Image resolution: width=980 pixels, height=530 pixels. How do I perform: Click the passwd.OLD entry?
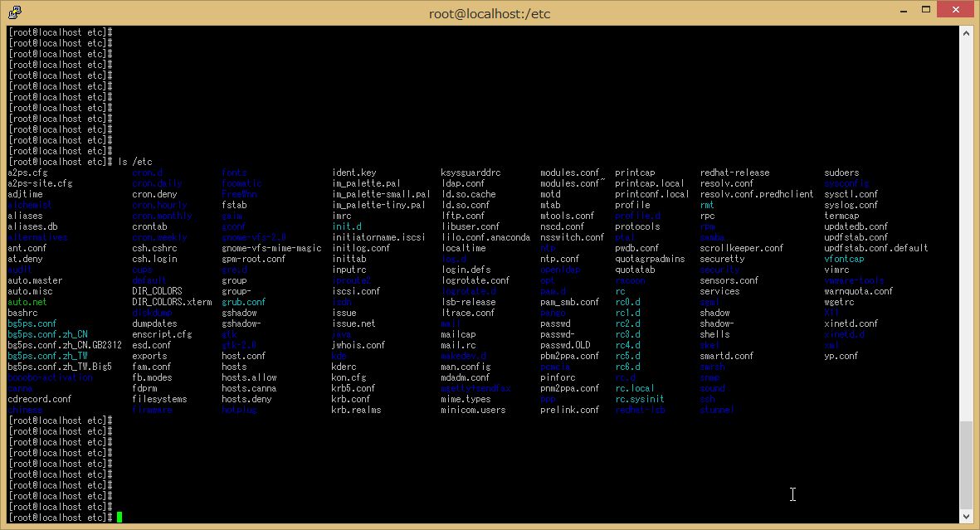click(565, 345)
